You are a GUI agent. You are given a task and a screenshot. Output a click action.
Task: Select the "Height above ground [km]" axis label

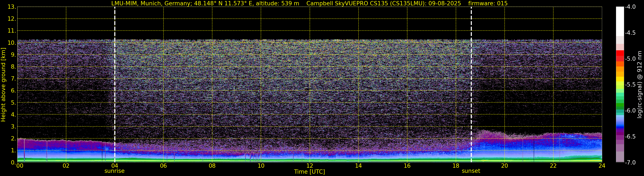tap(3, 85)
